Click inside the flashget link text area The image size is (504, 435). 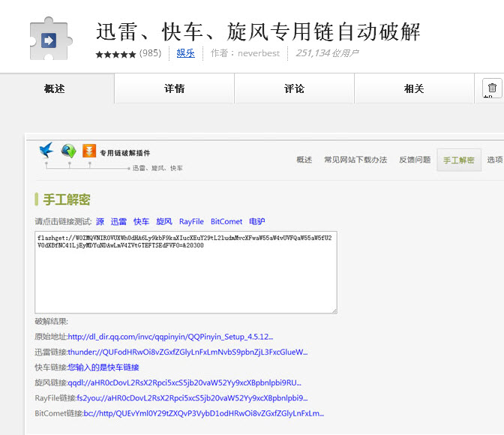186,272
